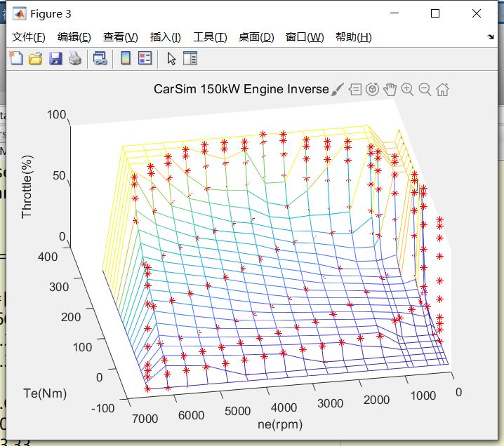Screen dimensions: 504x446
Task: Open the 编辑(E) menu
Action: click(x=74, y=37)
